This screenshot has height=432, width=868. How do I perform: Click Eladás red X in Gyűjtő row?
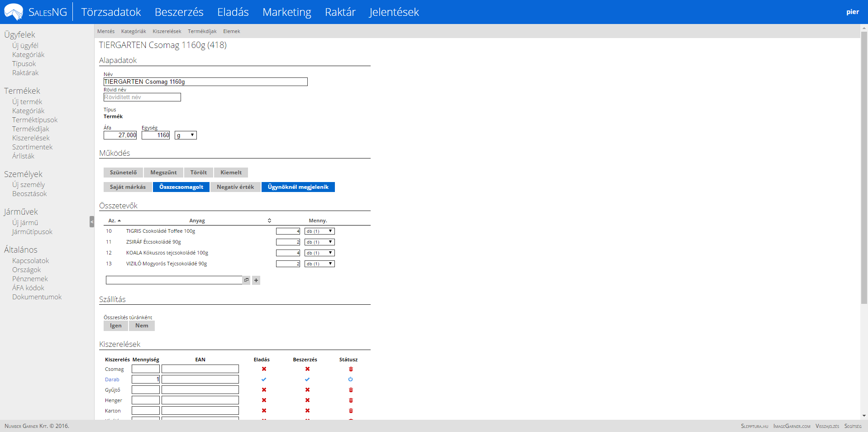pyautogui.click(x=264, y=390)
